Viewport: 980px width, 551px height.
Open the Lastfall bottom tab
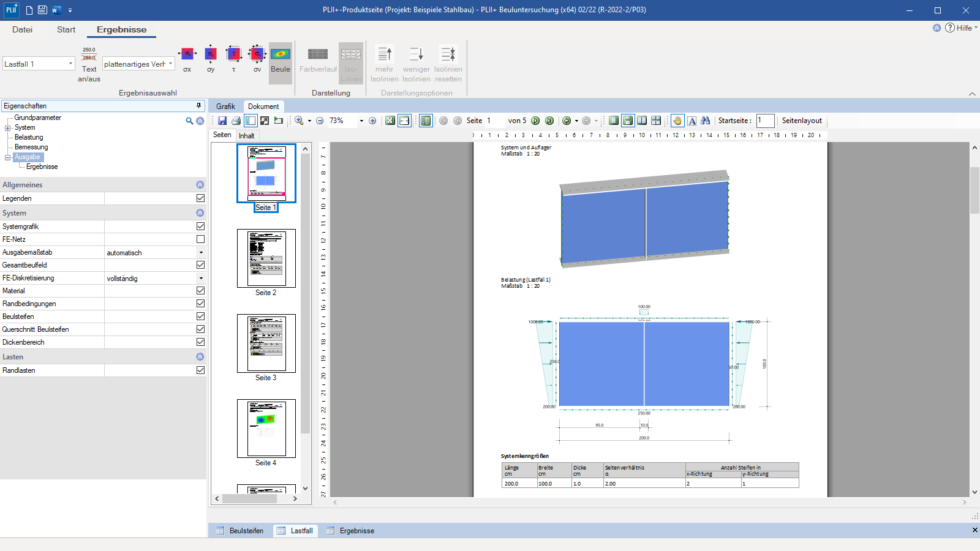click(295, 531)
